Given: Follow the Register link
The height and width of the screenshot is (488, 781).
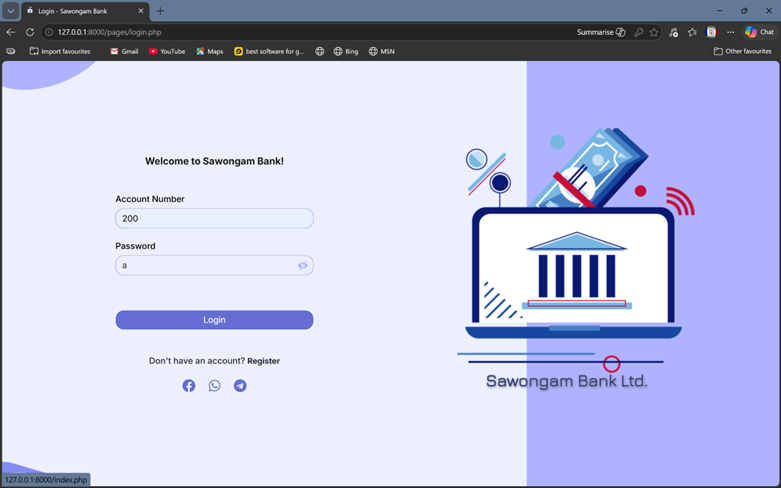Looking at the screenshot, I should (263, 361).
